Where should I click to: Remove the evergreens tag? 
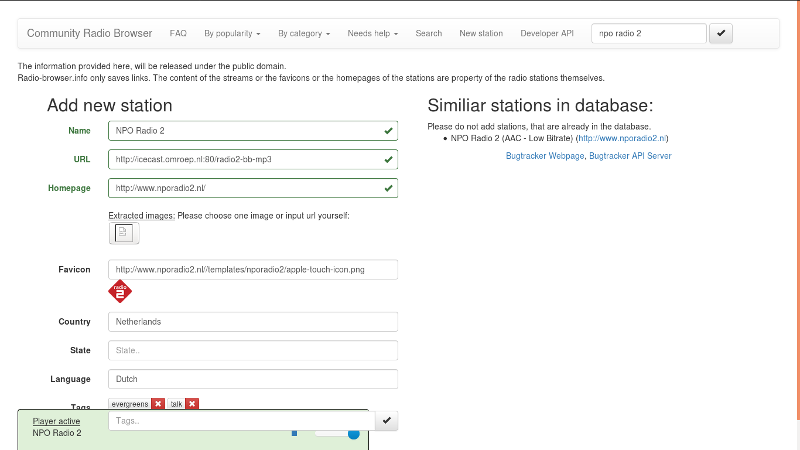pos(158,404)
